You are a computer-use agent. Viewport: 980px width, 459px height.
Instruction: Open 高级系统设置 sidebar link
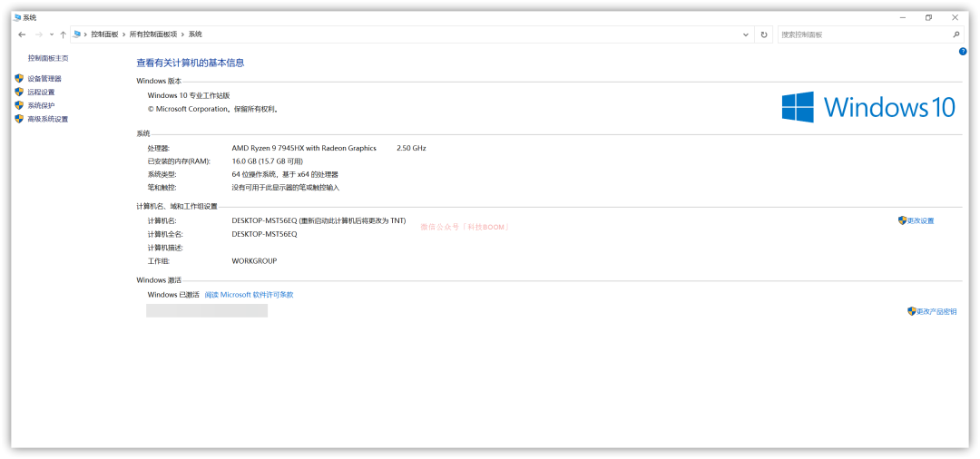coord(47,119)
